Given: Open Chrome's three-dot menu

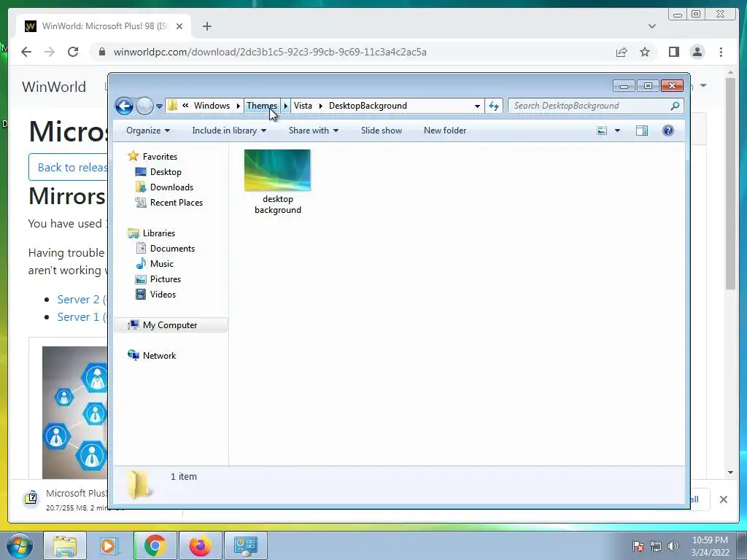Looking at the screenshot, I should pyautogui.click(x=721, y=52).
